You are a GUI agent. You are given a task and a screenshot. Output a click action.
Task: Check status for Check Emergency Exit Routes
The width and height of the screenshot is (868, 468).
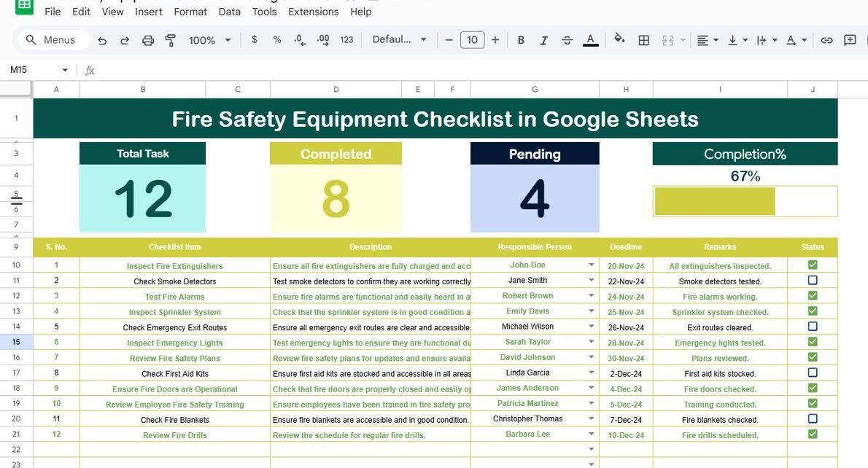coord(812,327)
